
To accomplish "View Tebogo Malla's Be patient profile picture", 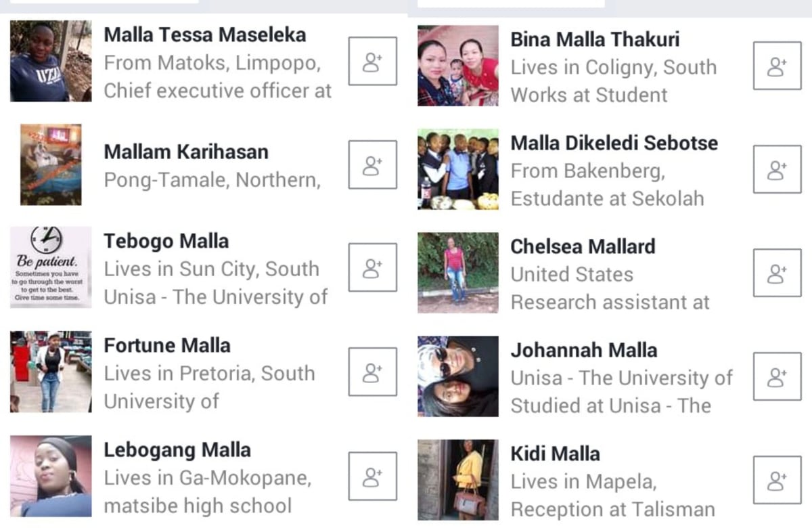I will (x=51, y=267).
